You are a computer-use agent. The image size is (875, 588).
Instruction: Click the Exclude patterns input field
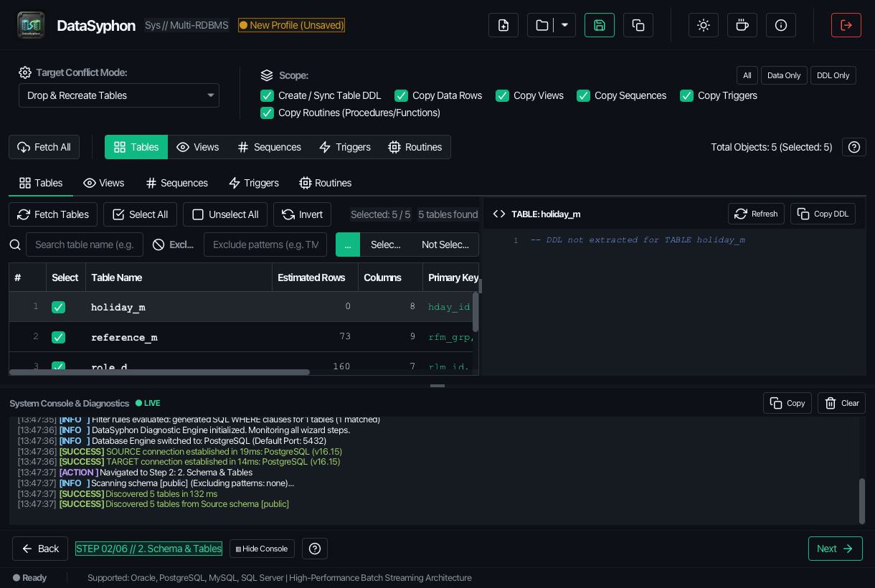(265, 245)
